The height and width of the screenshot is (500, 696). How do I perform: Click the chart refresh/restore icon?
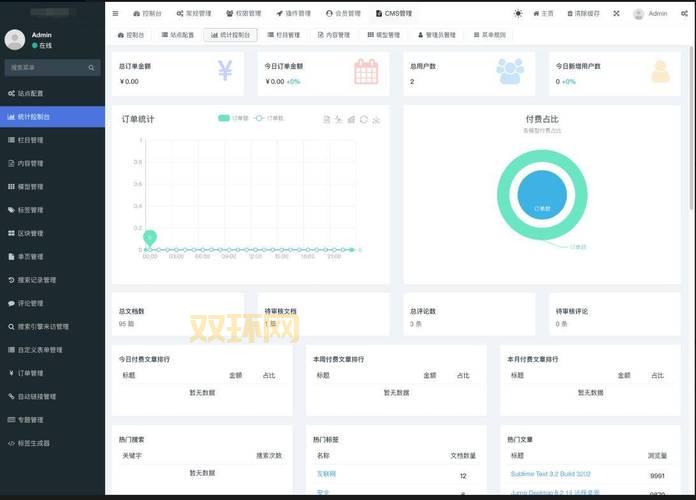click(x=364, y=120)
